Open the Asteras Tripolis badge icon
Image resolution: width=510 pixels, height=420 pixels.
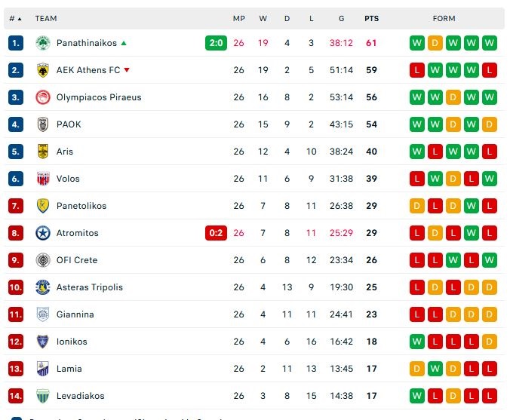click(42, 287)
